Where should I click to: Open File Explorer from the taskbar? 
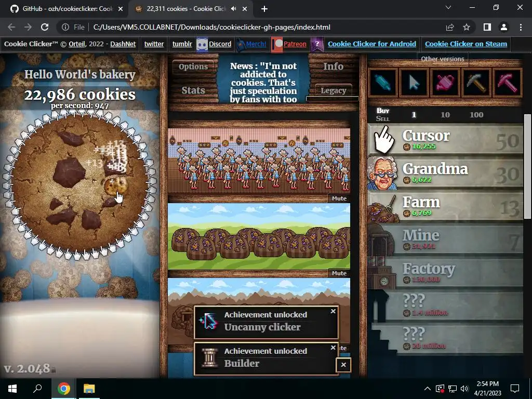point(89,389)
